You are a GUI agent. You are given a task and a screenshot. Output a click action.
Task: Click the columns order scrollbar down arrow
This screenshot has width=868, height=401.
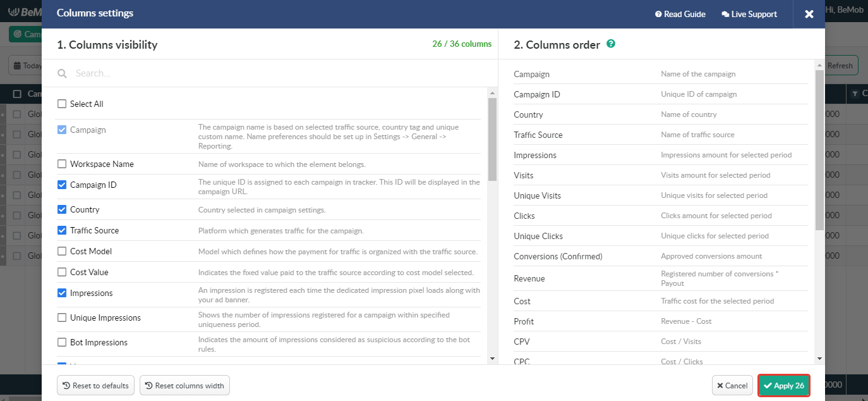tap(819, 359)
